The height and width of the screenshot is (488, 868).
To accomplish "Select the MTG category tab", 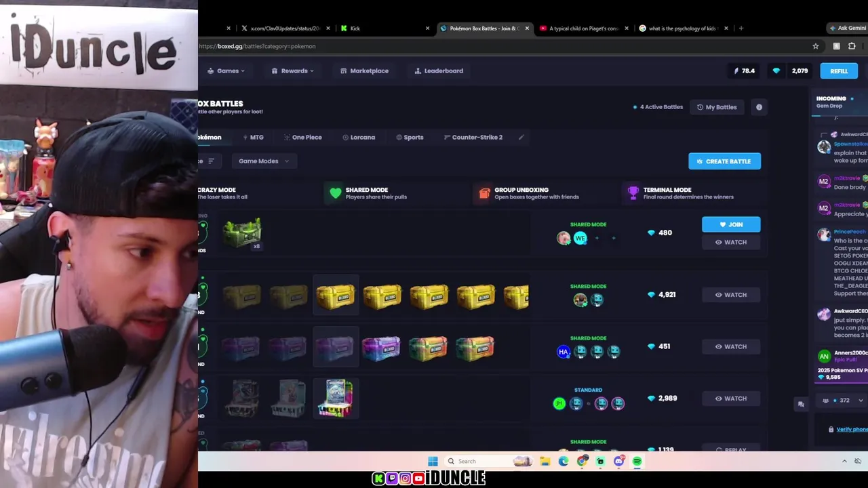I will click(x=253, y=137).
